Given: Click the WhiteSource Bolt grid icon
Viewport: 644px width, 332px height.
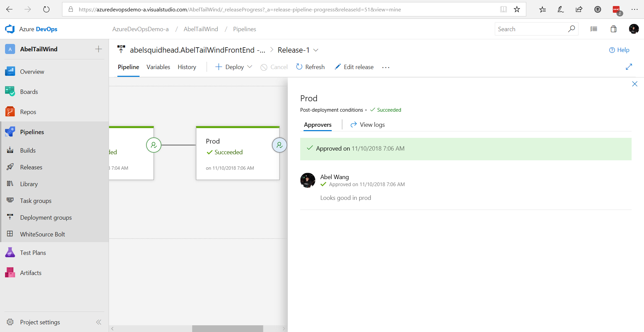Looking at the screenshot, I should point(10,234).
